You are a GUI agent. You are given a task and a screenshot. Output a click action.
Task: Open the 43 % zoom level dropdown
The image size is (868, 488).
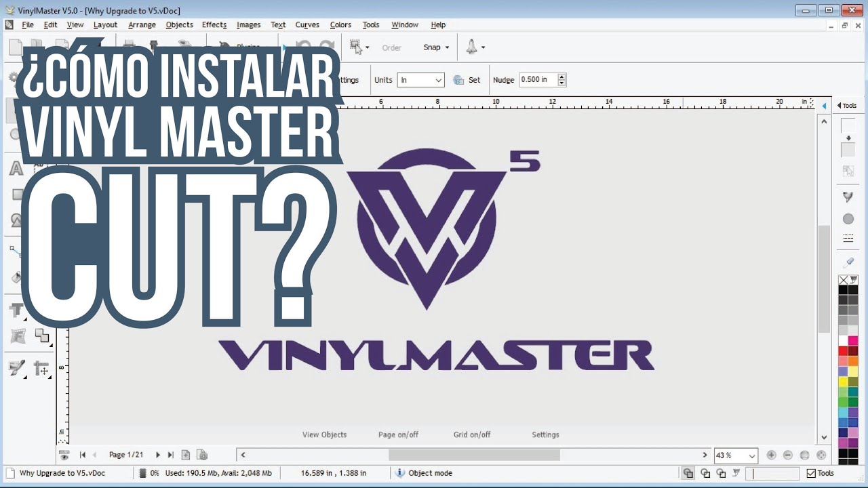click(751, 456)
